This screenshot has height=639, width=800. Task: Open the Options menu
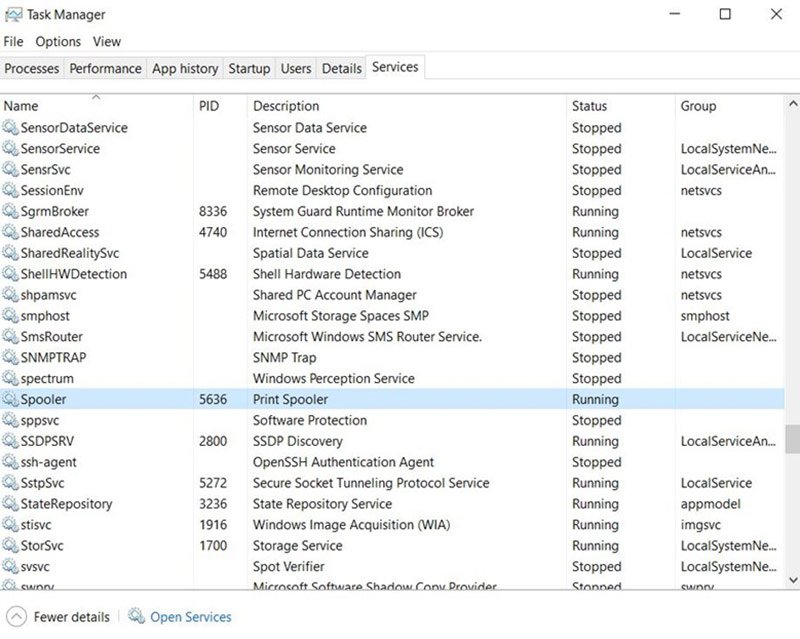click(x=58, y=41)
